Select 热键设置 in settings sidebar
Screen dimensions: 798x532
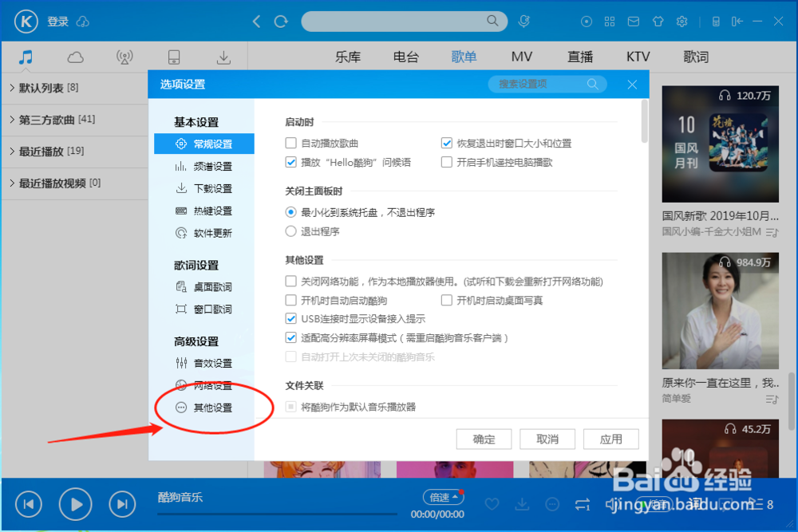click(204, 211)
